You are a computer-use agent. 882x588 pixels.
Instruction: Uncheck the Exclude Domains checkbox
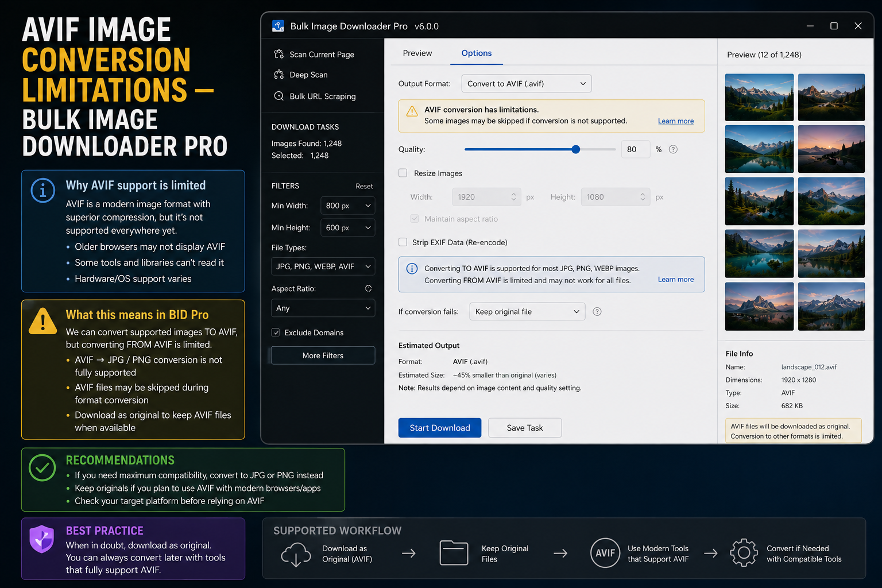pos(276,332)
